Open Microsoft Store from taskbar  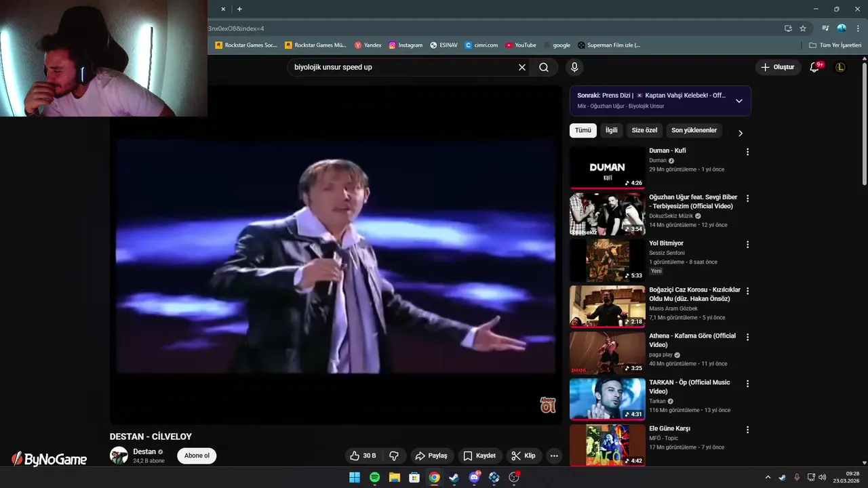click(414, 477)
